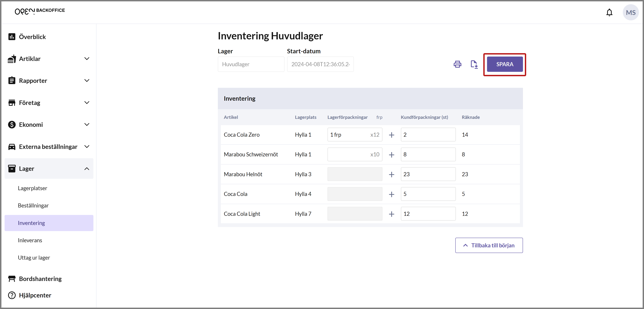The height and width of the screenshot is (309, 644).
Task: Click the Start-datum field
Action: 320,64
